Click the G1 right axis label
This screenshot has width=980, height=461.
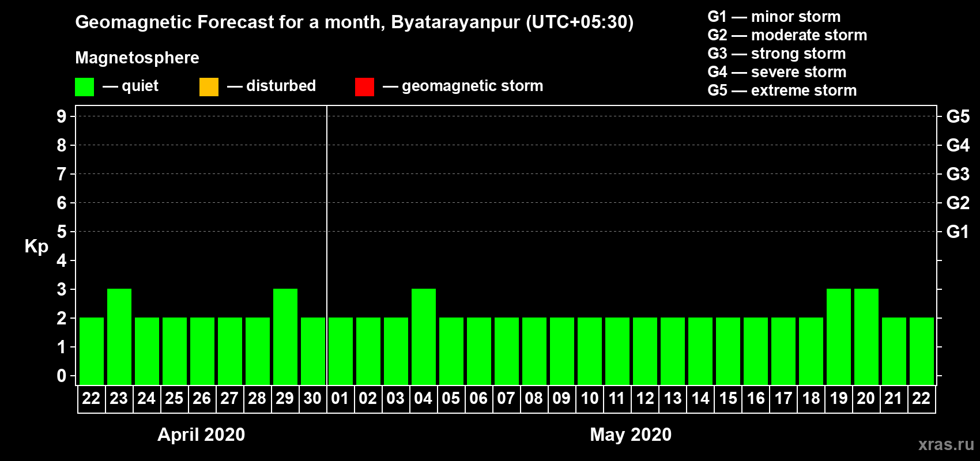958,232
